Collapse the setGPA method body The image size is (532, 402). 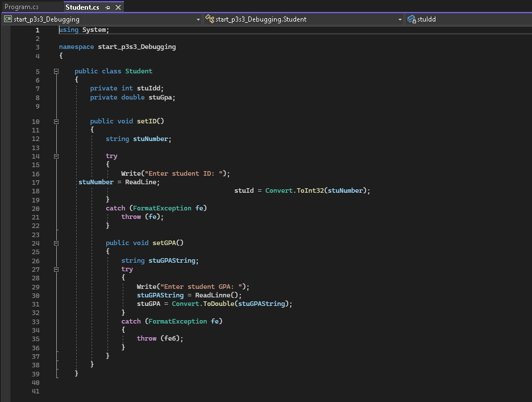point(56,243)
